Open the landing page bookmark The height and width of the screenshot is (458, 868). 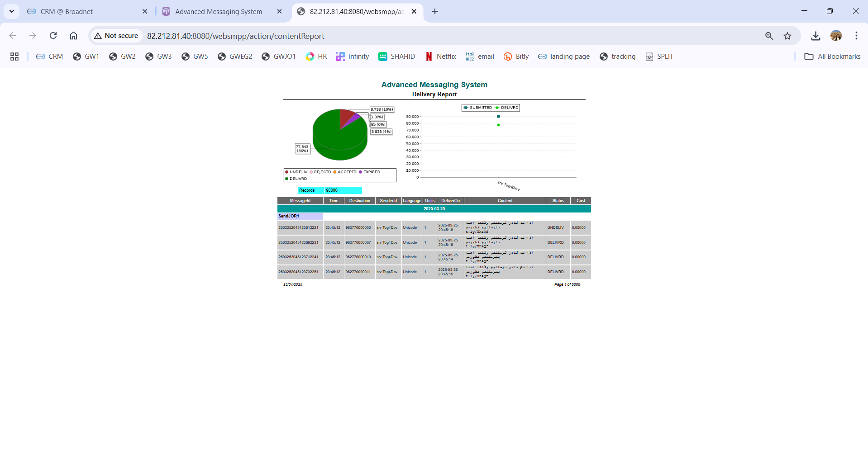point(564,57)
